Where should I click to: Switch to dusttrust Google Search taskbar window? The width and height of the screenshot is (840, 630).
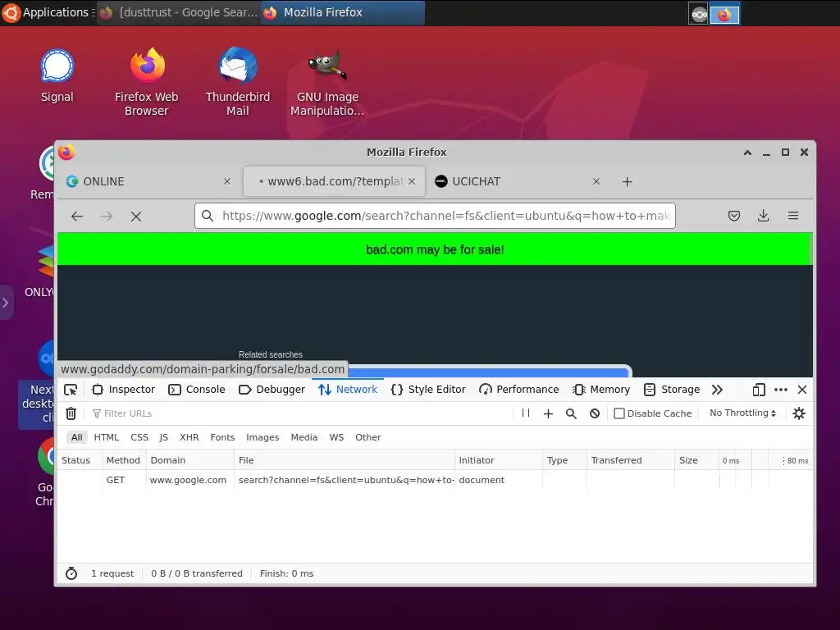click(179, 12)
